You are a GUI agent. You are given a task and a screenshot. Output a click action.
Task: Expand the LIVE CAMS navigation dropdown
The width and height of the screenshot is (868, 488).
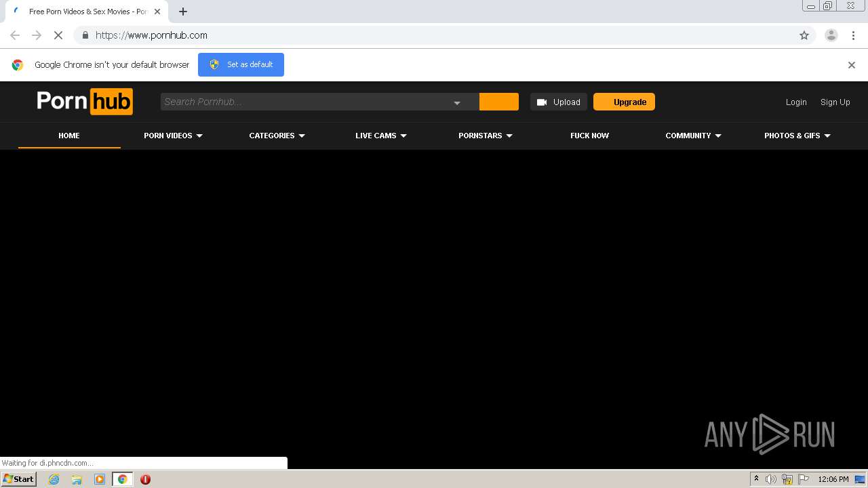point(380,136)
